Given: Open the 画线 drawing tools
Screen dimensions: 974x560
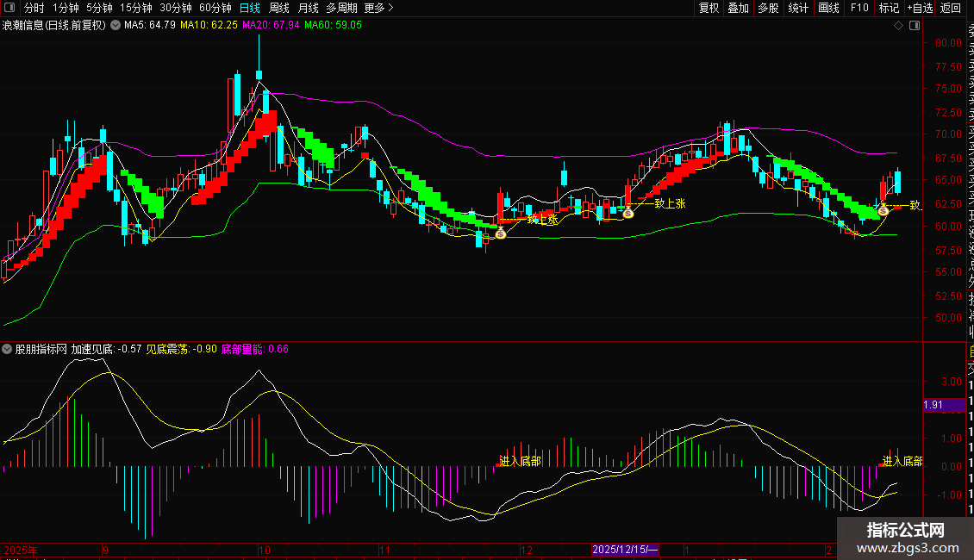Looking at the screenshot, I should tap(828, 8).
